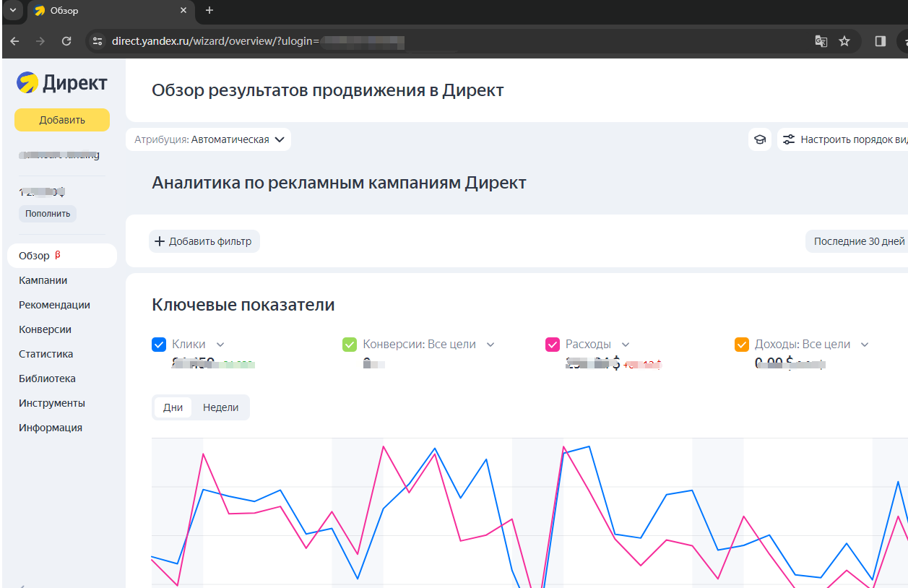Bookmark this page with star icon
The image size is (908, 588).
tap(844, 41)
